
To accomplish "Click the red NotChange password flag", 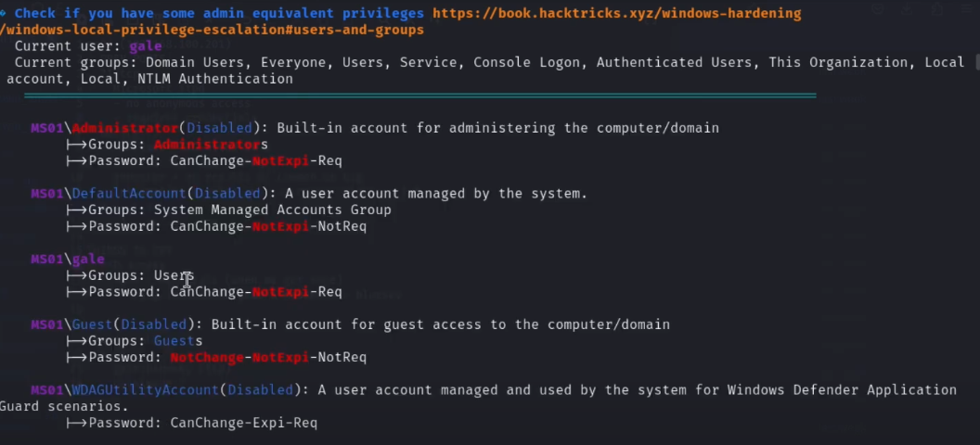I will point(211,358).
